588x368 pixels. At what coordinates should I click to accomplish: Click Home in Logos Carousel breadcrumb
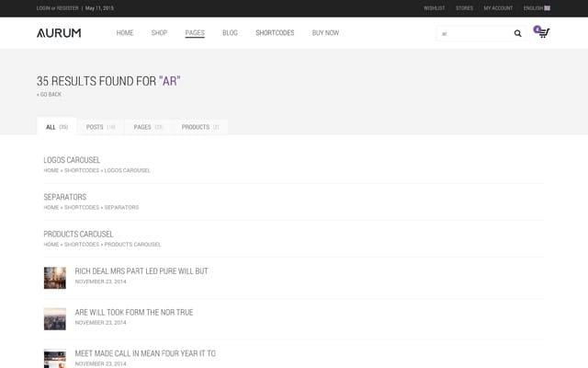coord(51,170)
